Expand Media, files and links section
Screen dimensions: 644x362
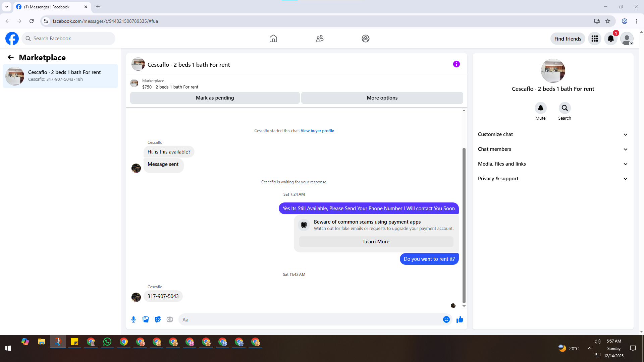click(x=553, y=164)
